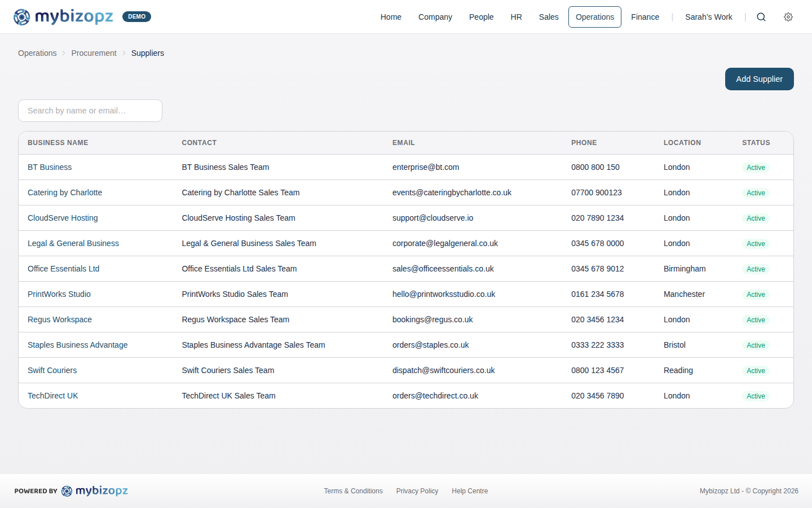812x508 pixels.
Task: Select the Operations menu item
Action: tap(595, 17)
